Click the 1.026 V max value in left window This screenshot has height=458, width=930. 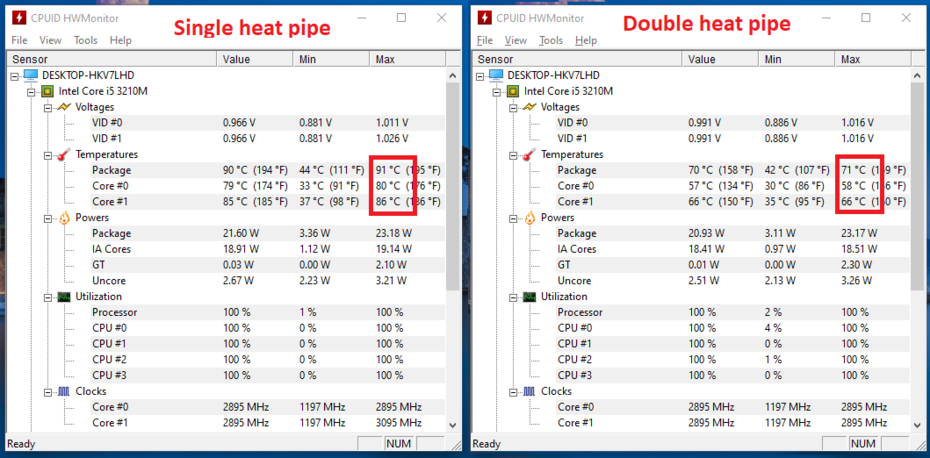[x=392, y=139]
